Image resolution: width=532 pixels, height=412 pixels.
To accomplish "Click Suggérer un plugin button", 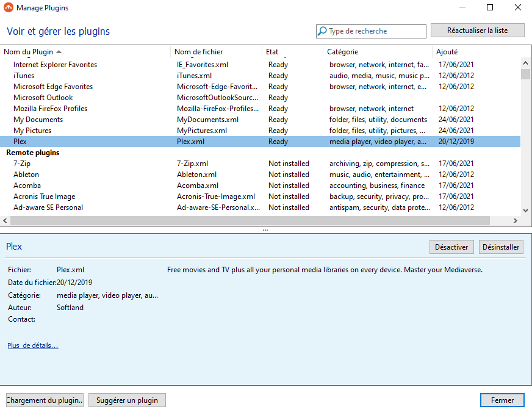I will [127, 400].
